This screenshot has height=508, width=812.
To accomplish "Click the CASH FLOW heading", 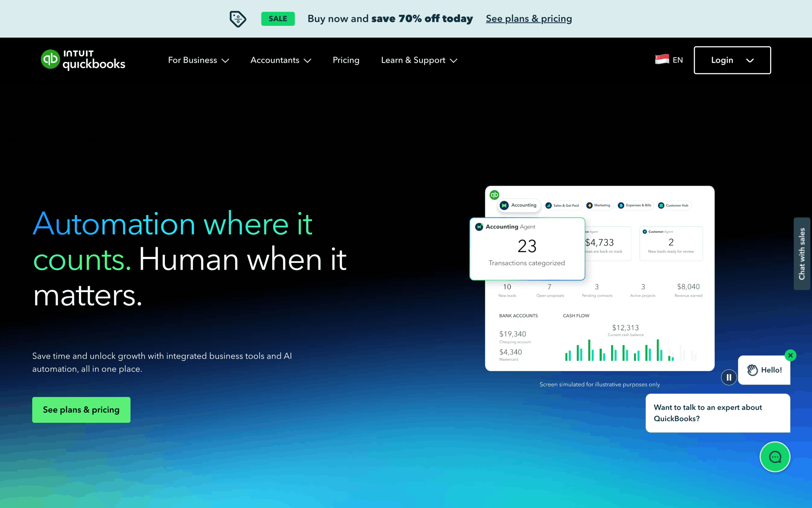I will tap(576, 316).
